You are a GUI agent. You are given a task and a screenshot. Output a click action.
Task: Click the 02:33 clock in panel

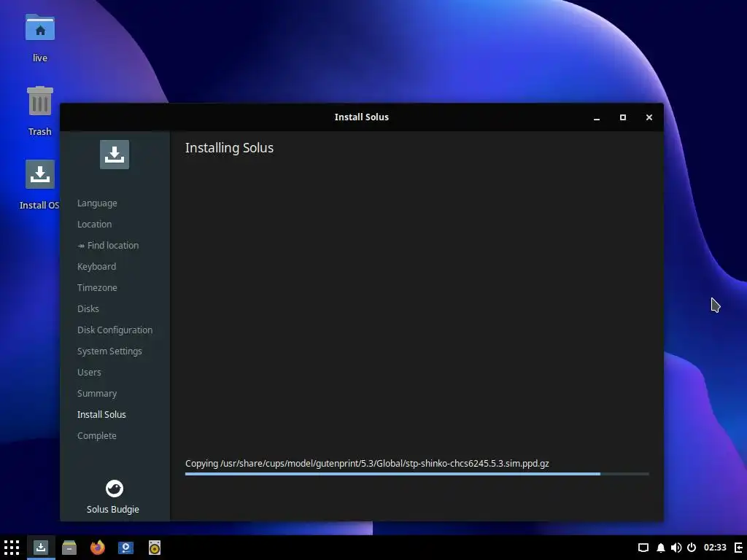pyautogui.click(x=715, y=548)
